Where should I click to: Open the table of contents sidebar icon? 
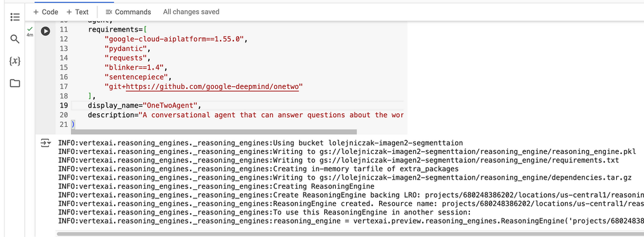pos(15,17)
